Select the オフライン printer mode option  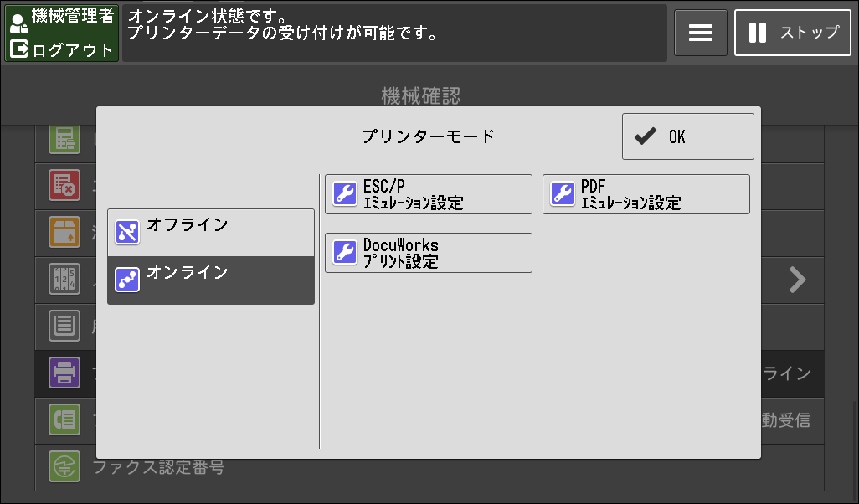click(211, 233)
